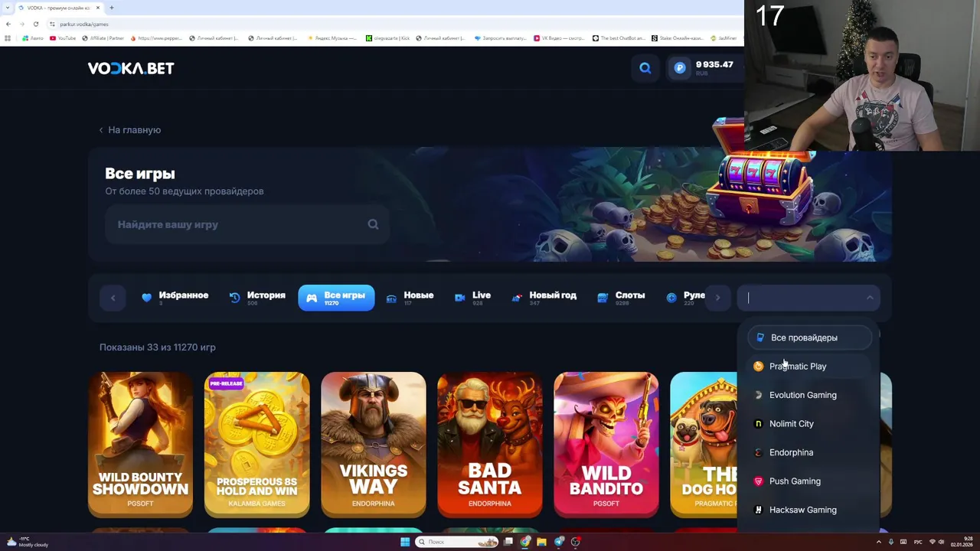This screenshot has height=551, width=980.
Task: Click the icon beside Новый год category
Action: (517, 298)
